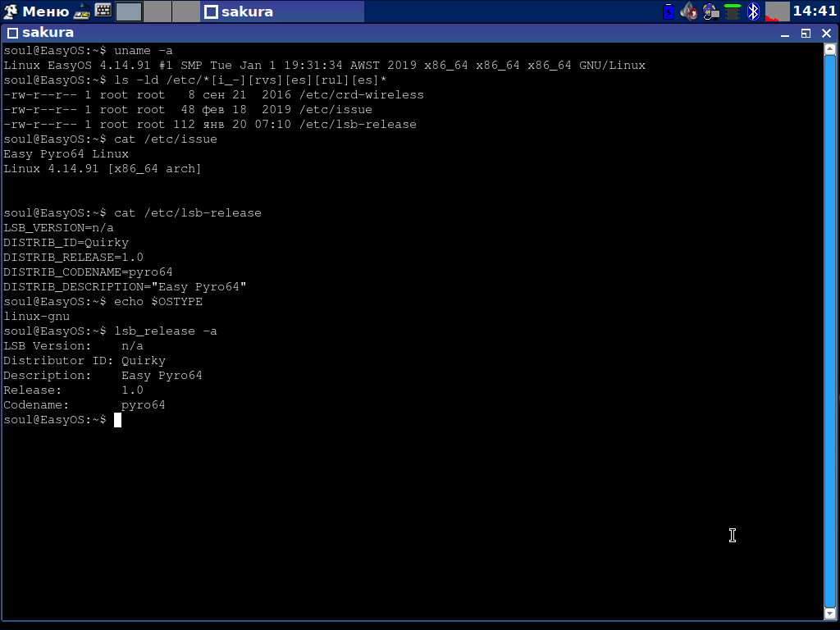The height and width of the screenshot is (630, 840).
Task: Open the Меню start menu
Action: [x=36, y=11]
